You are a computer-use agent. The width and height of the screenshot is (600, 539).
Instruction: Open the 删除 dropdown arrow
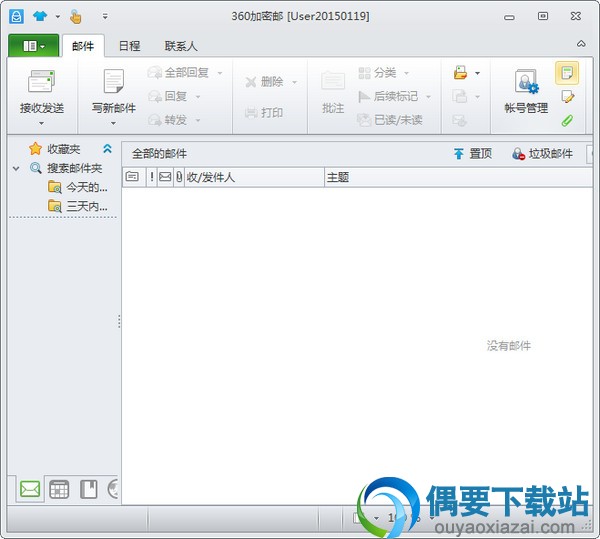point(295,82)
